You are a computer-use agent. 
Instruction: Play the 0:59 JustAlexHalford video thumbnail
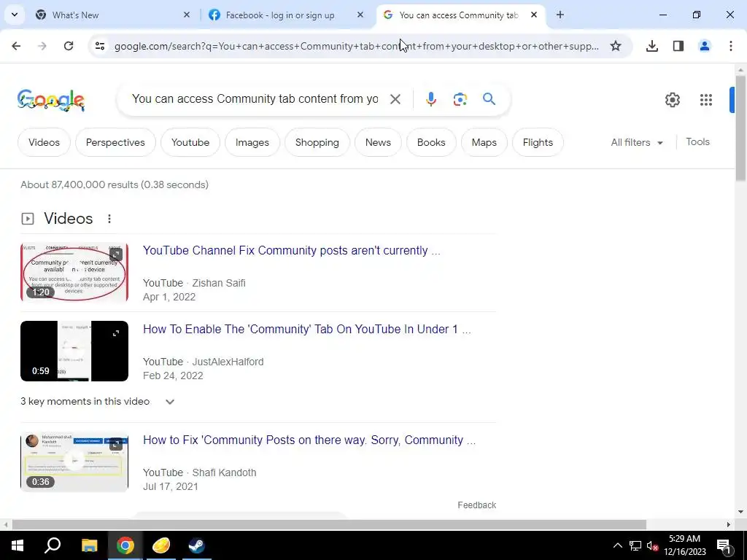pyautogui.click(x=74, y=351)
